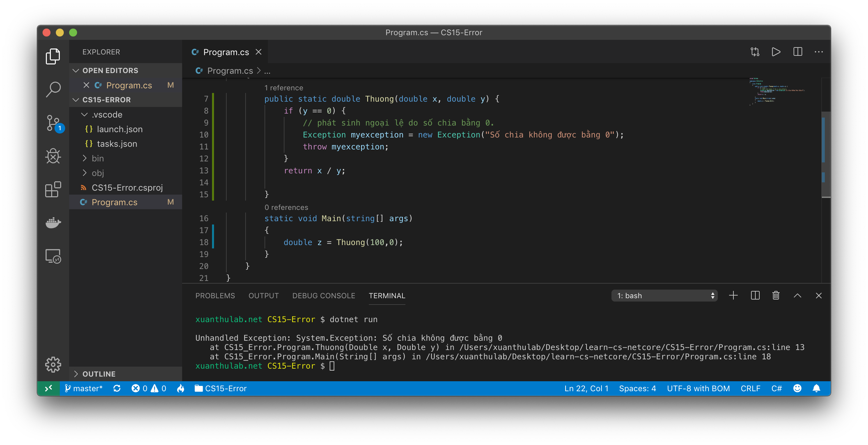Expand the OUTLINE section
Screen dimensions: 868x445
click(99, 374)
